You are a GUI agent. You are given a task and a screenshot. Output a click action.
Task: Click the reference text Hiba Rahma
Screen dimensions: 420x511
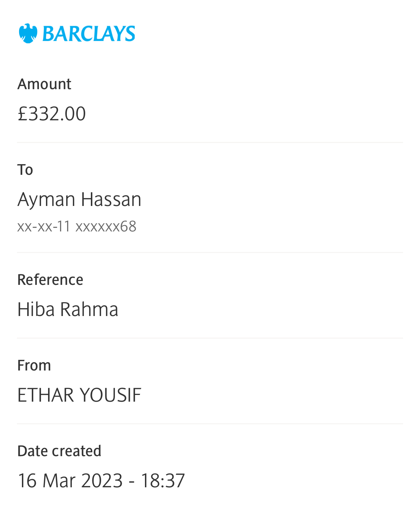pos(68,309)
